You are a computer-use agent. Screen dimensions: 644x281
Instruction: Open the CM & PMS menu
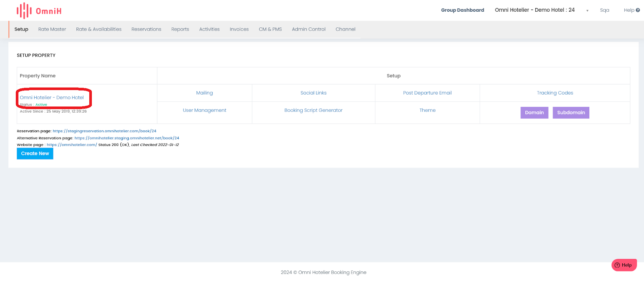coord(270,29)
